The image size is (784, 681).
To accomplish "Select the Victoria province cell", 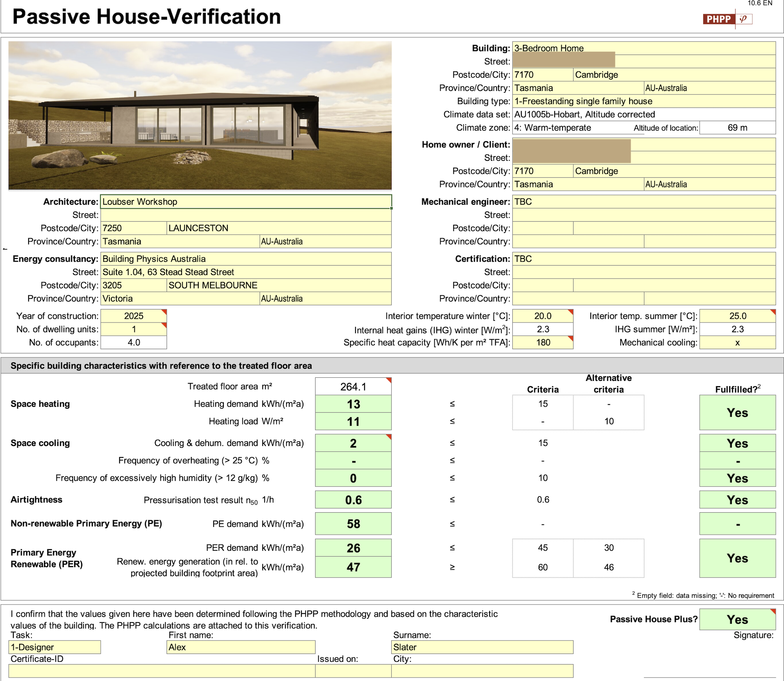I will click(x=180, y=299).
